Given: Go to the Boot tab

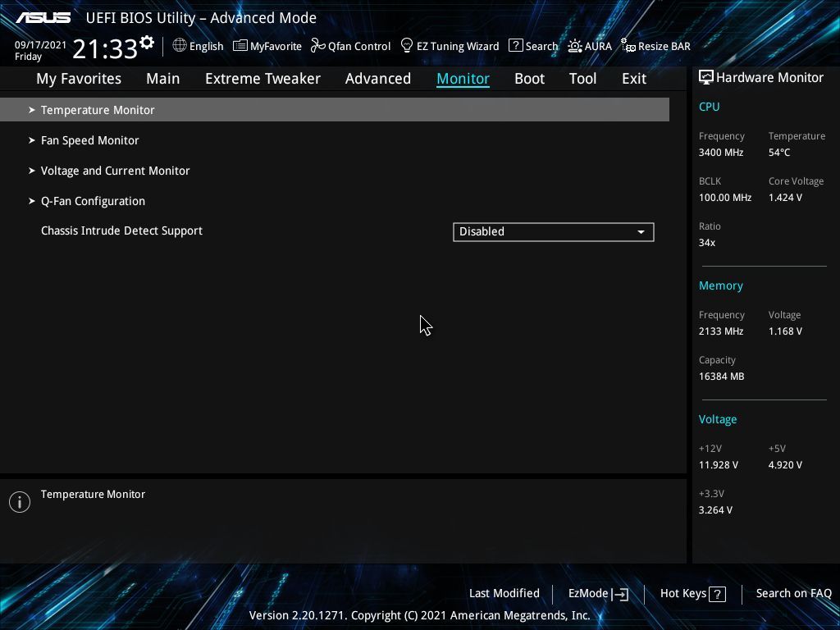Looking at the screenshot, I should tap(529, 79).
